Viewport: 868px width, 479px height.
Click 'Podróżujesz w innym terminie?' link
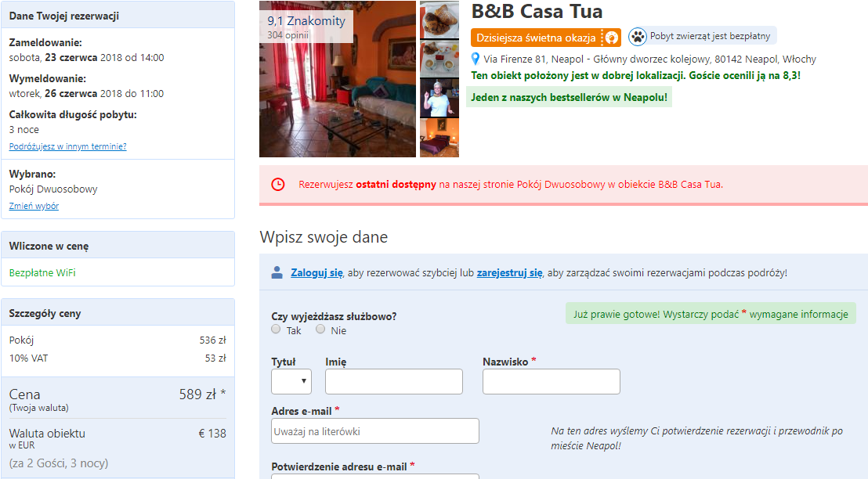[67, 146]
